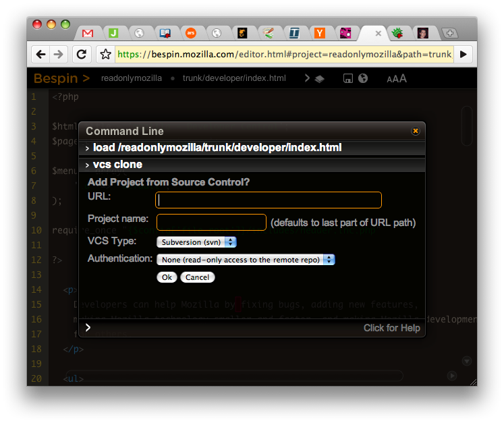Click the 'Click for Help' link
Viewport: 504px width, 423px height.
pos(391,328)
